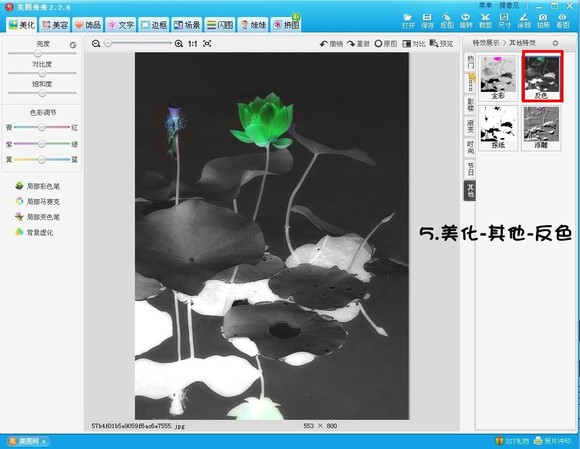Open the 尺寸 resize tool

pos(505,21)
